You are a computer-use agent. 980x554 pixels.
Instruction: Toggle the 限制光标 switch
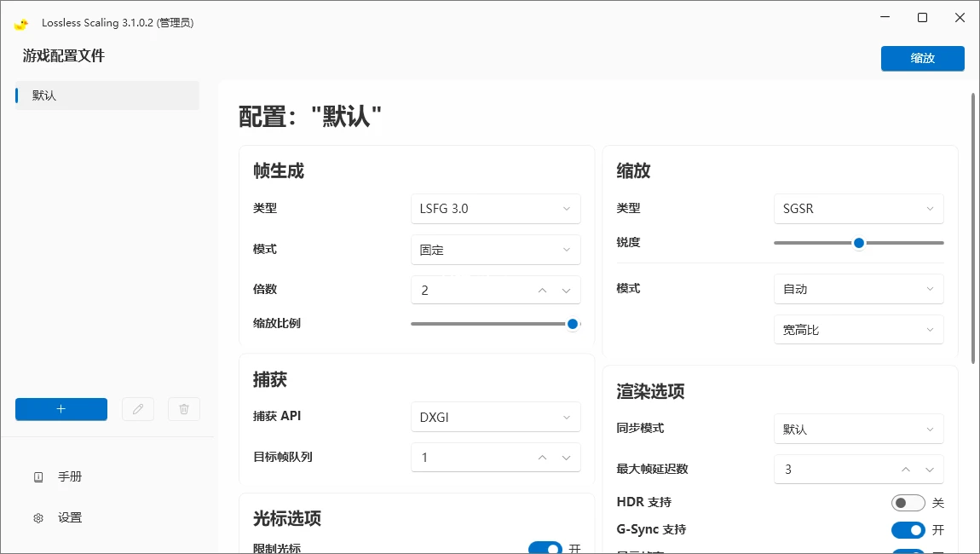545,548
